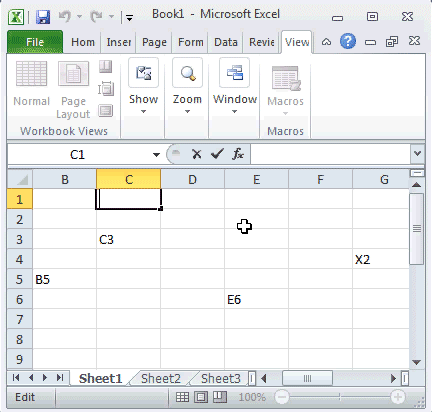The height and width of the screenshot is (412, 432).
Task: Open the Name Box dropdown arrow
Action: tap(156, 154)
